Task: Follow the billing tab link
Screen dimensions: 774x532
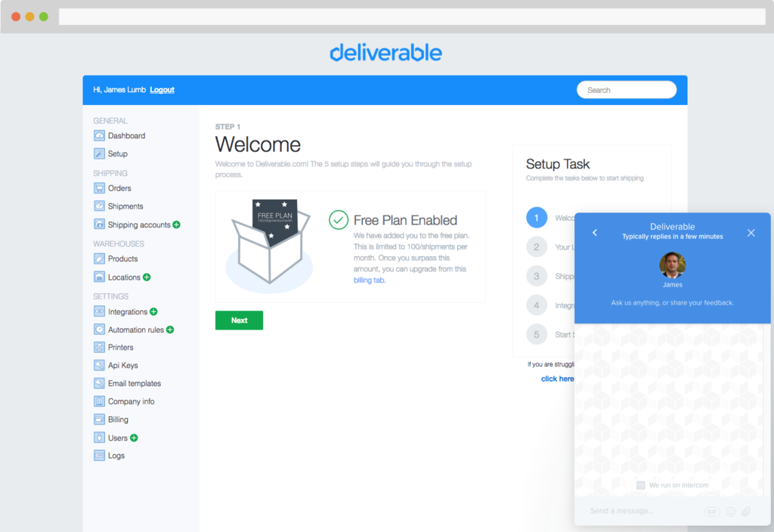Action: (x=369, y=280)
